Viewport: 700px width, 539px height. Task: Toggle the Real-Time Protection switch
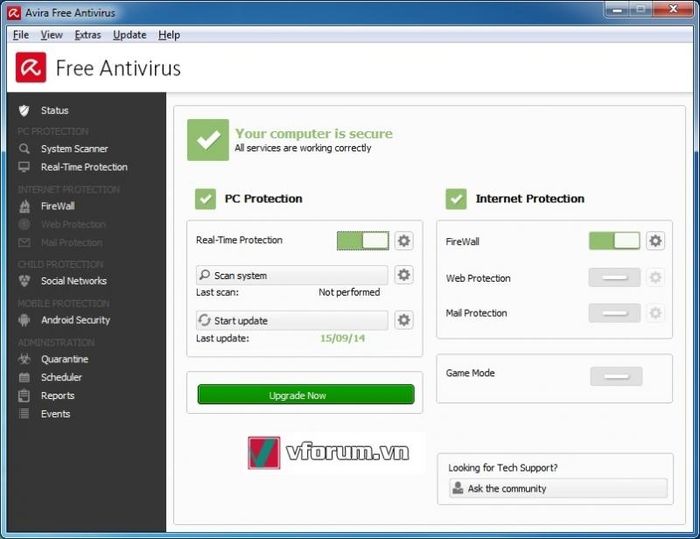pos(362,241)
